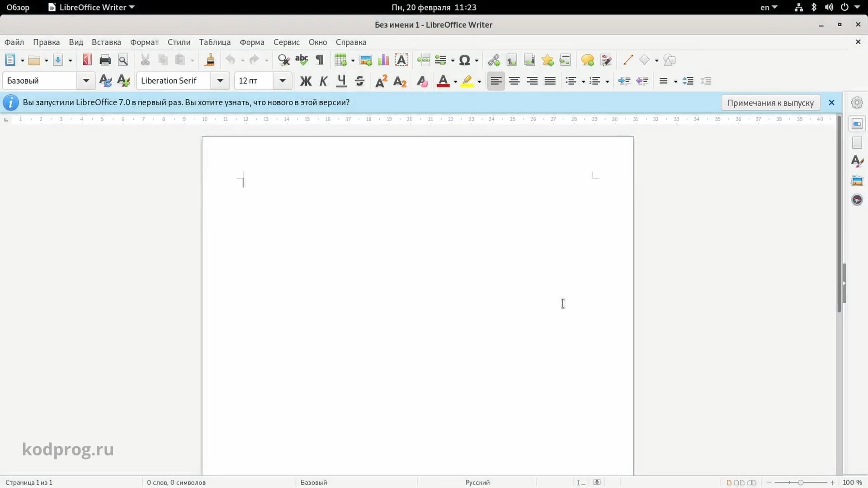Justify the paragraph
This screenshot has height=488, width=868.
[x=550, y=81]
